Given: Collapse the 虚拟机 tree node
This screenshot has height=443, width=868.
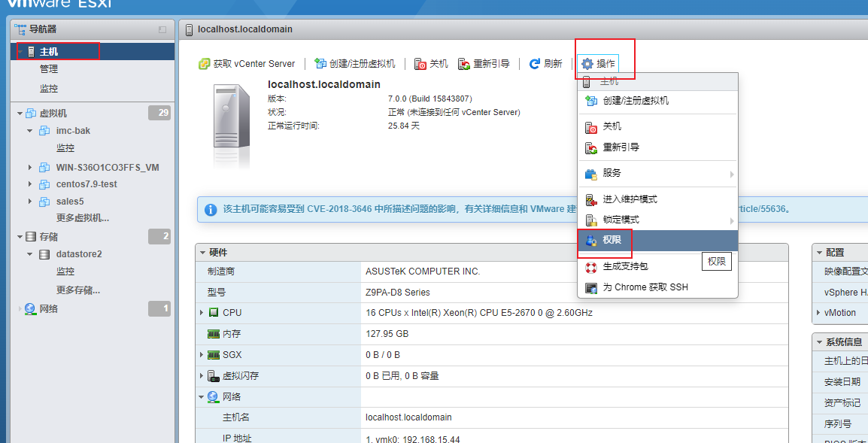Looking at the screenshot, I should coord(20,114).
